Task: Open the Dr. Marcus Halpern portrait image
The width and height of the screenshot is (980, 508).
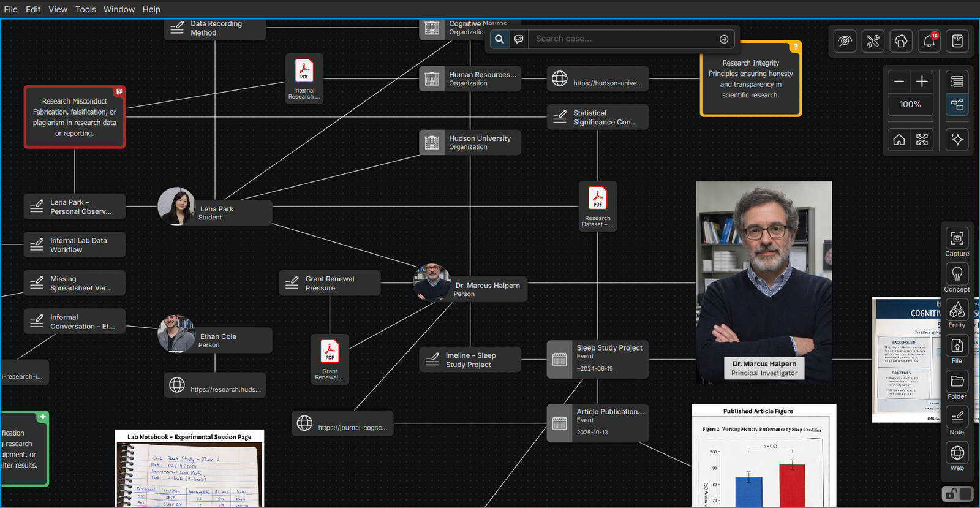Action: tap(764, 282)
